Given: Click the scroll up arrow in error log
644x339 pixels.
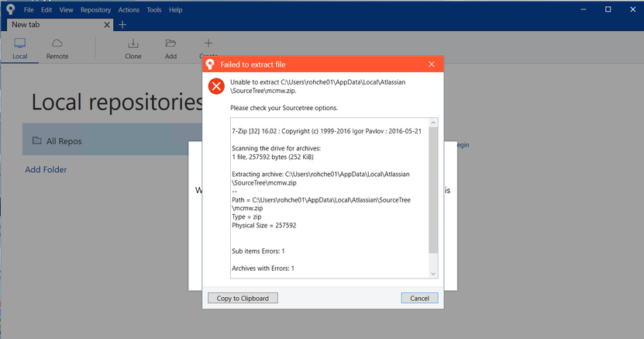Looking at the screenshot, I should 433,123.
